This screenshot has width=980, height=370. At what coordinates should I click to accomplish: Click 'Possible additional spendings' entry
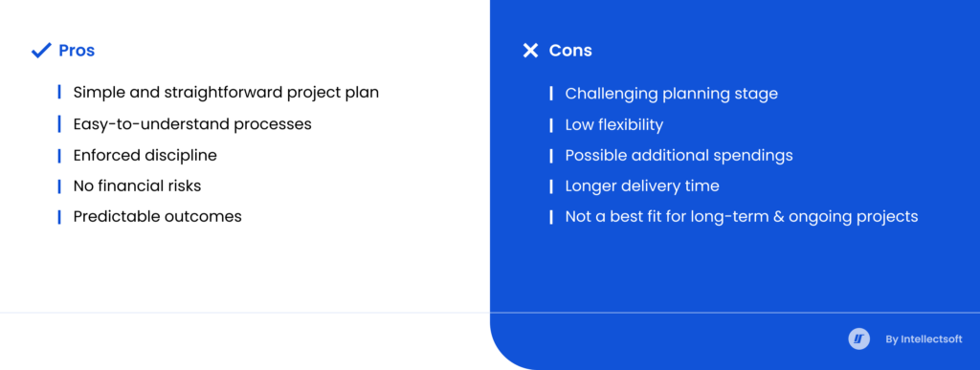click(x=679, y=156)
